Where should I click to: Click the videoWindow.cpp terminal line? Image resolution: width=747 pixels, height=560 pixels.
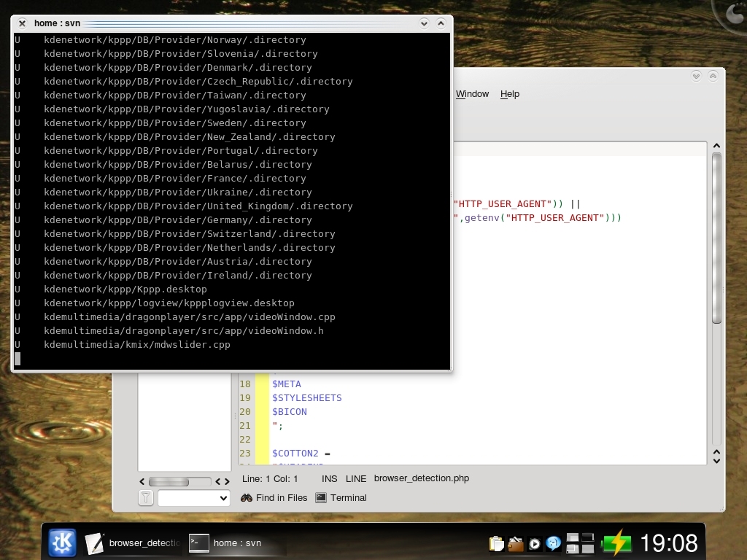pyautogui.click(x=189, y=316)
